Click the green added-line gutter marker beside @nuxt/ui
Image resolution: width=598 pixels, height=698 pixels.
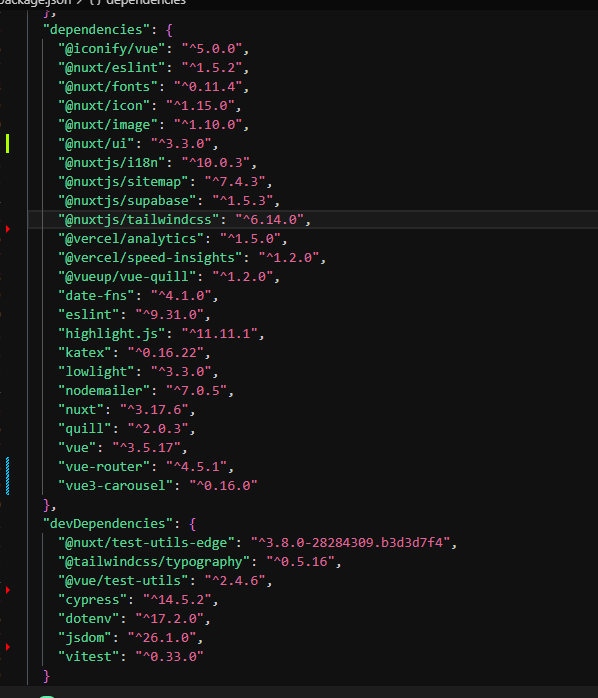click(x=8, y=143)
